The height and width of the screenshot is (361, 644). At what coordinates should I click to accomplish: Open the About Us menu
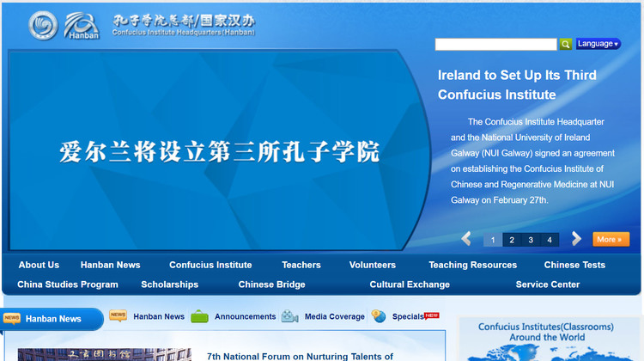39,266
